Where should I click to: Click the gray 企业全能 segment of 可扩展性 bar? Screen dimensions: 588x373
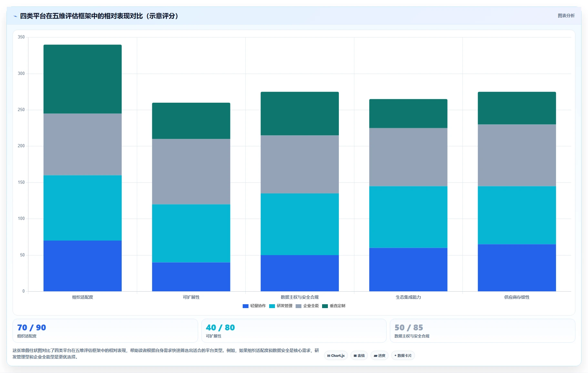(191, 171)
